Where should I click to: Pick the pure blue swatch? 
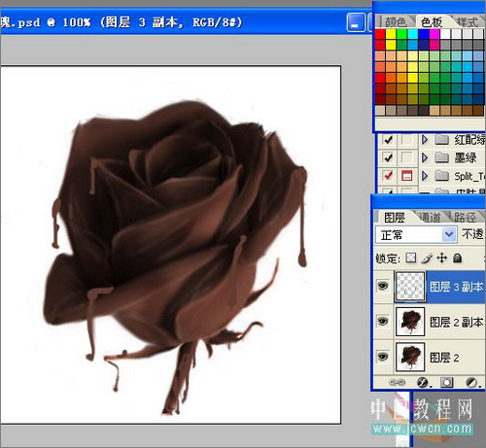tap(424, 34)
